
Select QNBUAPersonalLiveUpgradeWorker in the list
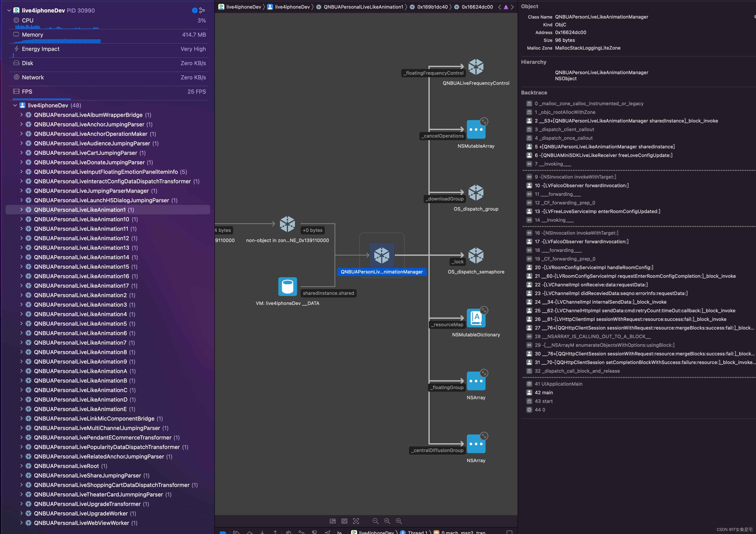tap(81, 513)
